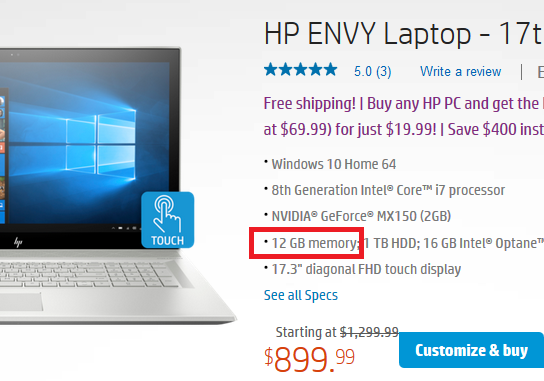
Task: Click the $899.99 sale price
Action: (x=309, y=359)
